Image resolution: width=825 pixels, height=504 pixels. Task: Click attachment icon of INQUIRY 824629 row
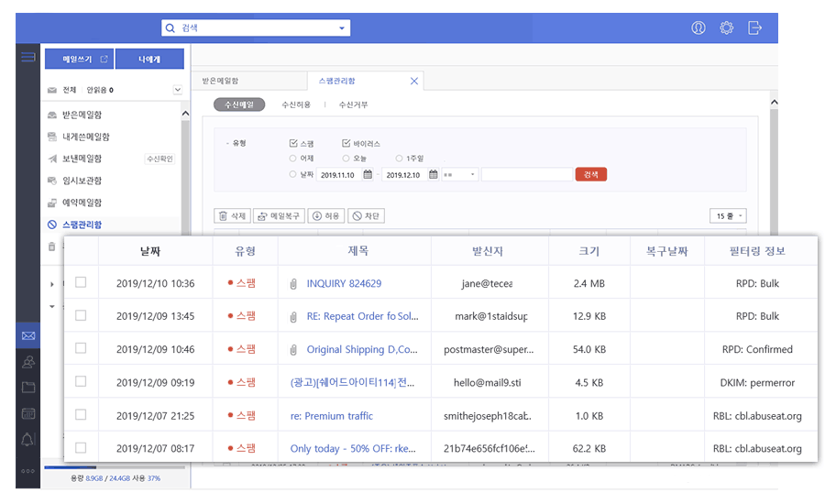click(x=293, y=284)
